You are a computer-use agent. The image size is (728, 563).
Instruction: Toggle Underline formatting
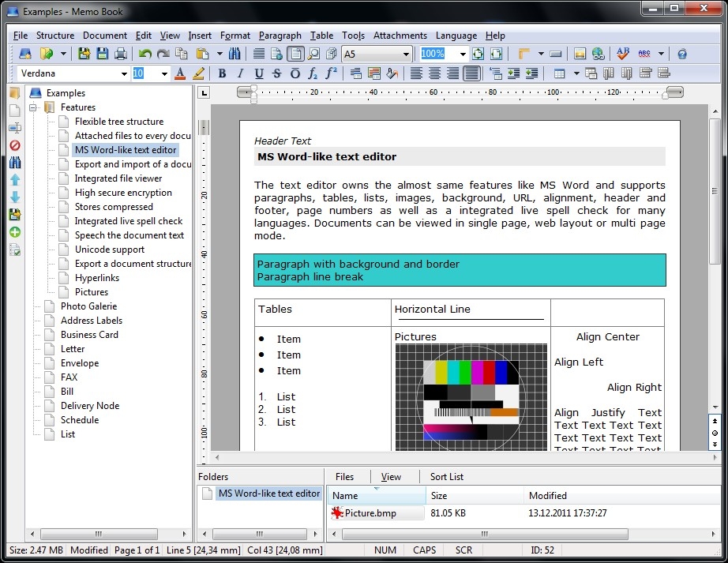pos(259,73)
